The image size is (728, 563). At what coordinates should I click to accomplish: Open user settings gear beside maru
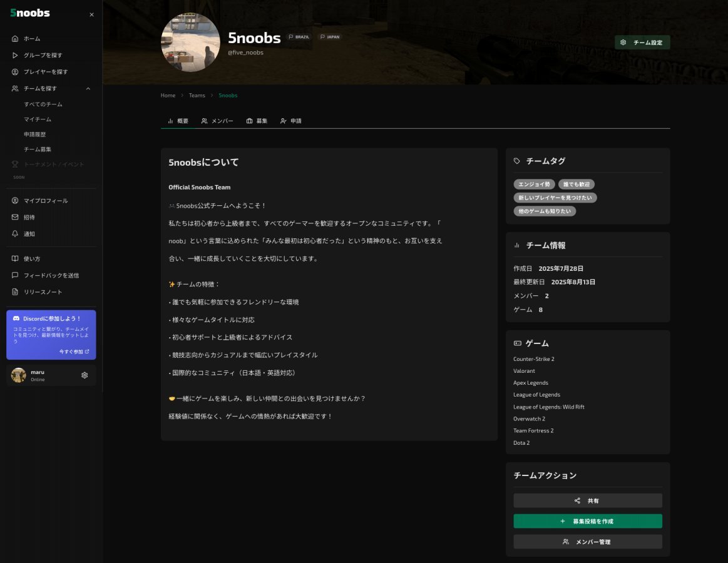(x=85, y=375)
